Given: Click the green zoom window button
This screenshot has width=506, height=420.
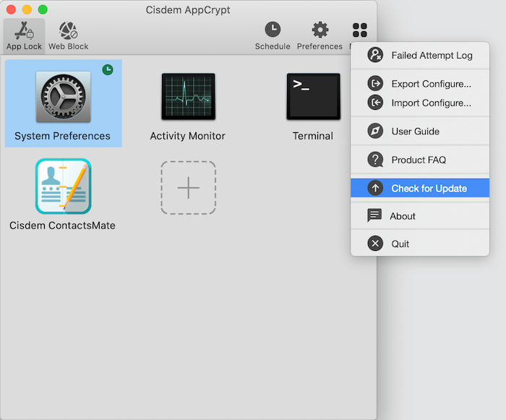Looking at the screenshot, I should pyautogui.click(x=43, y=9).
